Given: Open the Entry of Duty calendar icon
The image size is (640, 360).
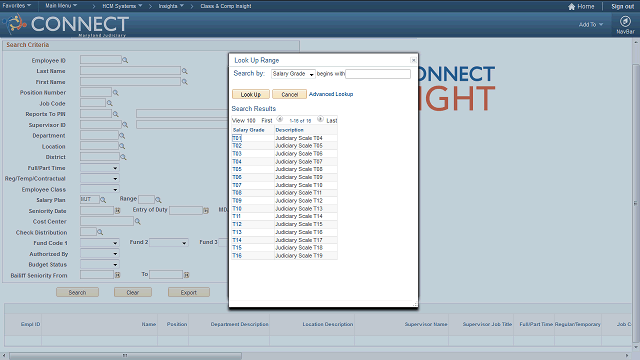Looking at the screenshot, I should [206, 211].
